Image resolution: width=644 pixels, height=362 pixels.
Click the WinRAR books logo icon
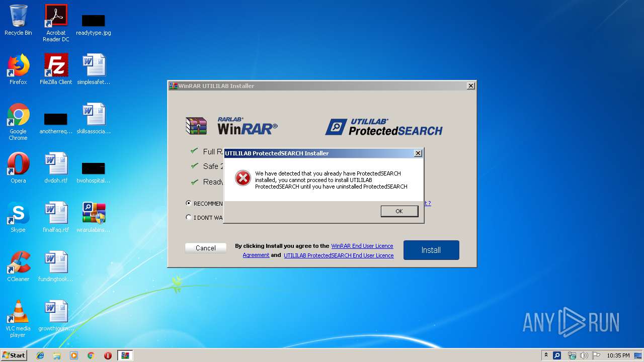196,126
